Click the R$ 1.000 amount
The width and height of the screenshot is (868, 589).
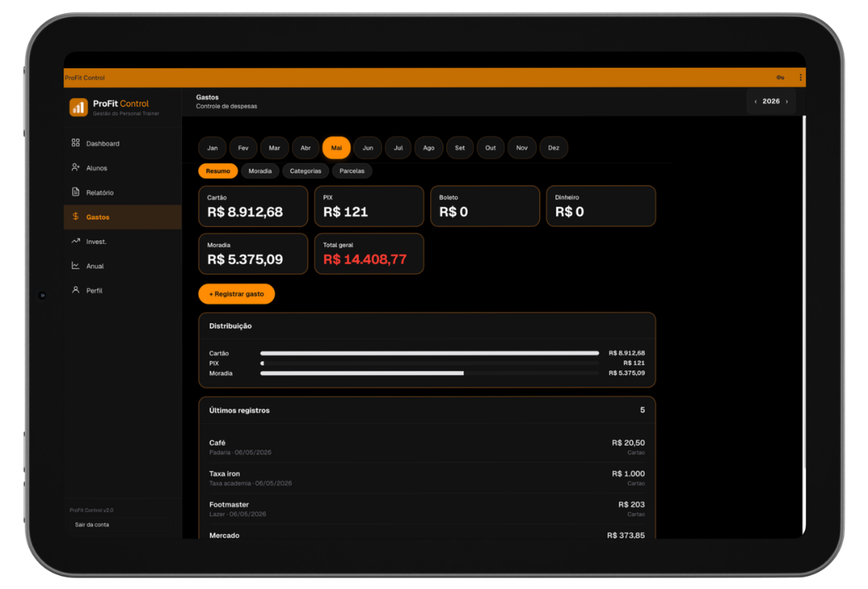click(x=629, y=474)
